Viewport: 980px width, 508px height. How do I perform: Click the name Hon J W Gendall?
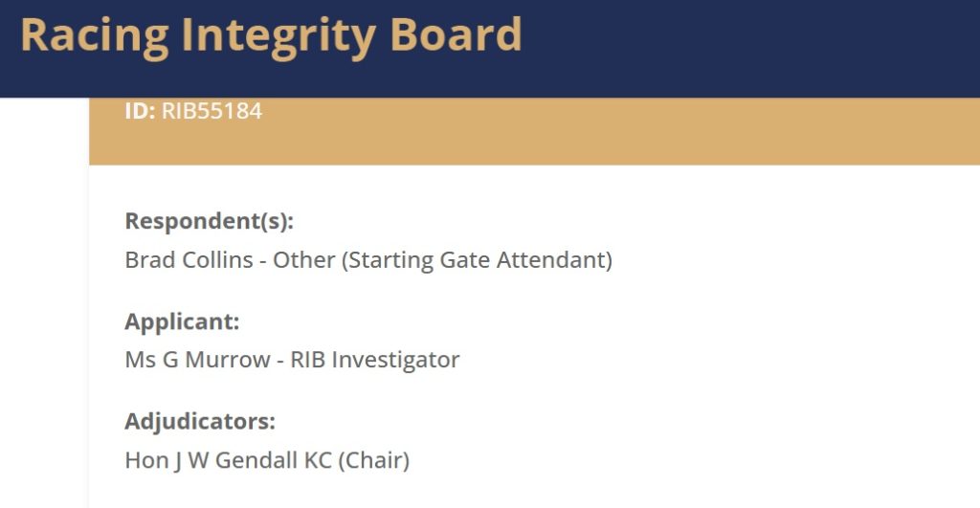(212, 460)
